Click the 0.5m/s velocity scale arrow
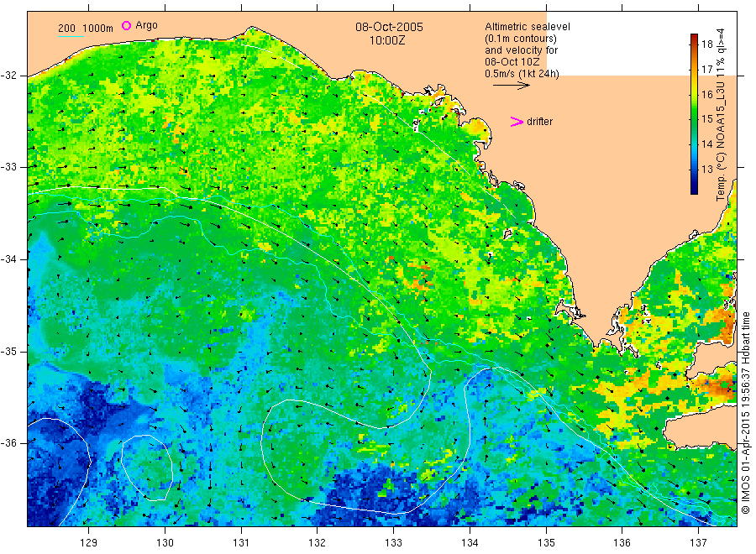The height and width of the screenshot is (554, 756). tap(512, 86)
